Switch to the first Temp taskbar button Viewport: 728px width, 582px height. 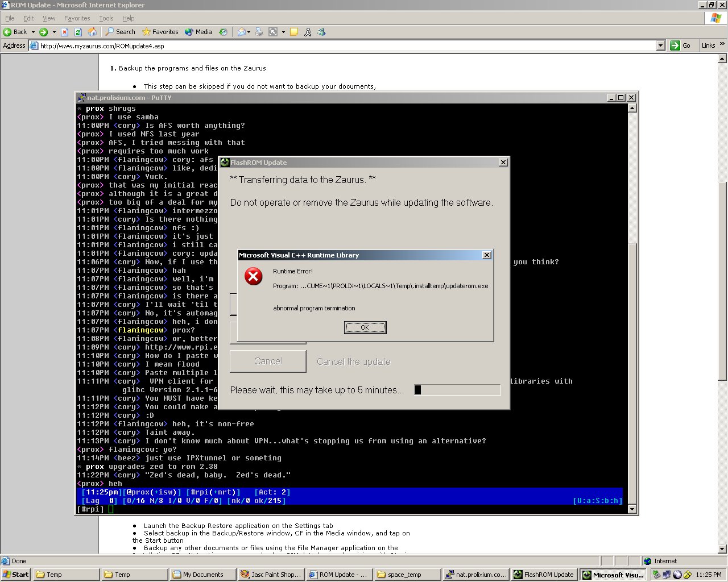click(66, 575)
